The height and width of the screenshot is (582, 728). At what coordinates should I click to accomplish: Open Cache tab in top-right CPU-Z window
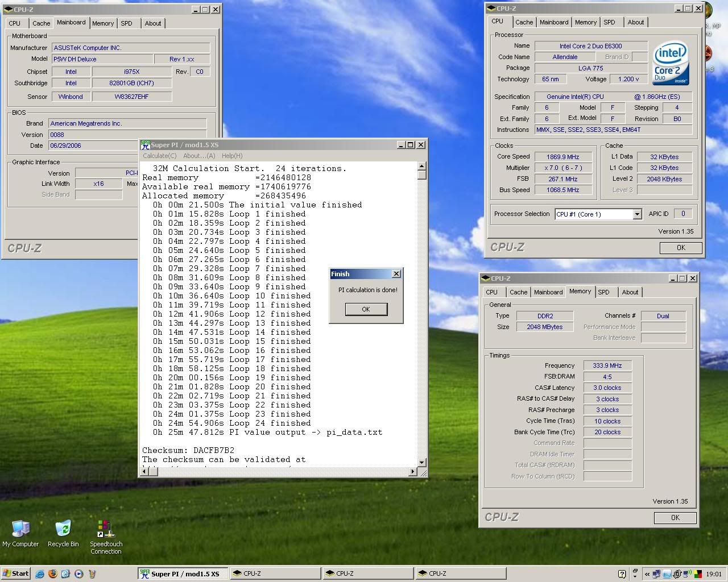(524, 22)
